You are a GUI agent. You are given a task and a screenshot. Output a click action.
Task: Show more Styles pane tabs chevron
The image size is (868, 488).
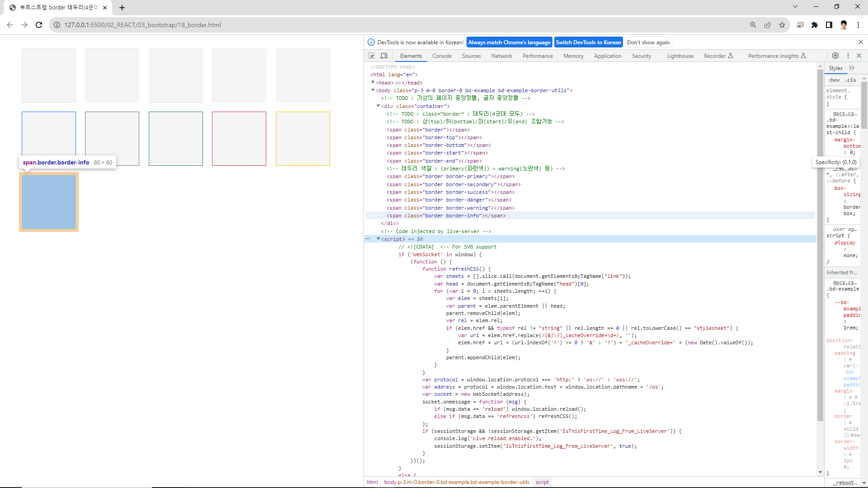(x=852, y=68)
